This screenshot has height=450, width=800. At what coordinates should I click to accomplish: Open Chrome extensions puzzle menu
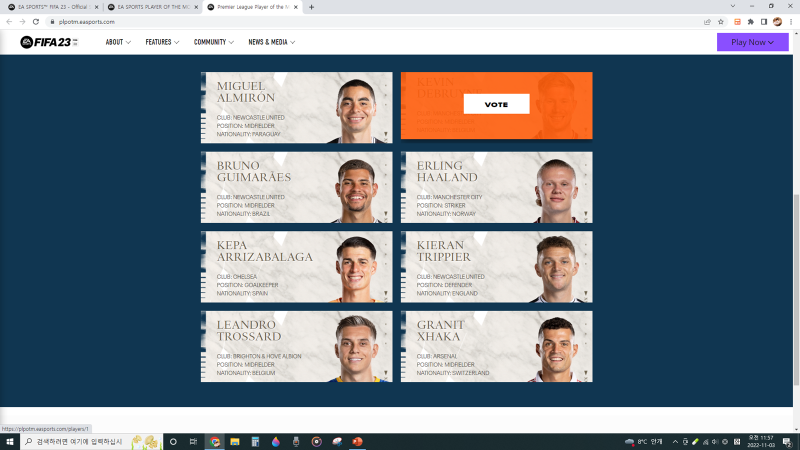[751, 22]
